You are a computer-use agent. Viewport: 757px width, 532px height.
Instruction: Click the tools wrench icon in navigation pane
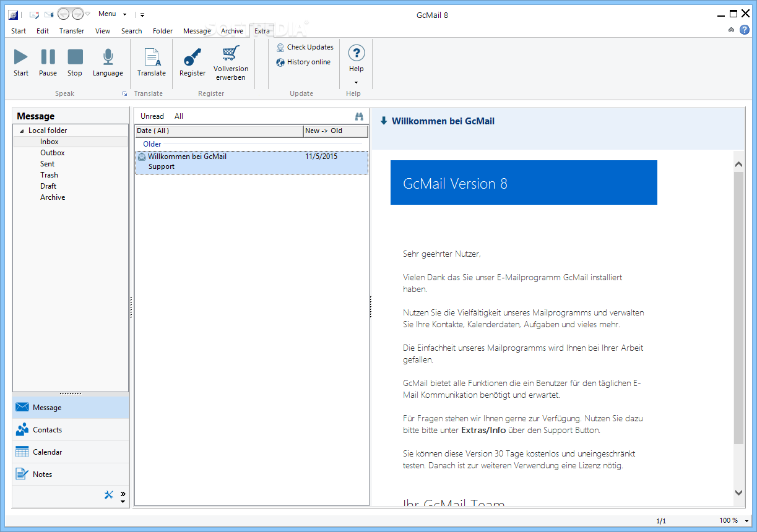(109, 494)
